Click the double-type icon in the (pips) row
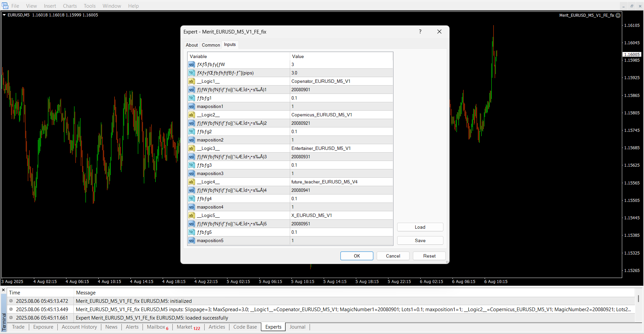The image size is (644, 334). click(x=191, y=73)
